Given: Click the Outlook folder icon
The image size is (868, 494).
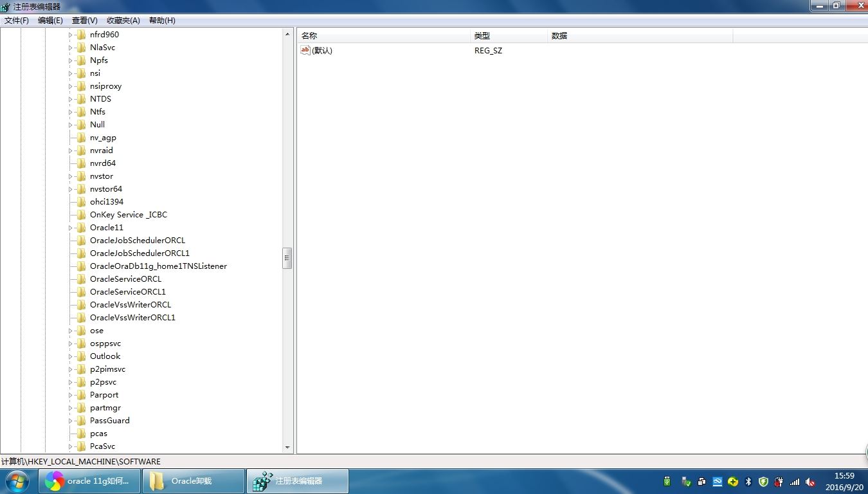Looking at the screenshot, I should tap(81, 356).
